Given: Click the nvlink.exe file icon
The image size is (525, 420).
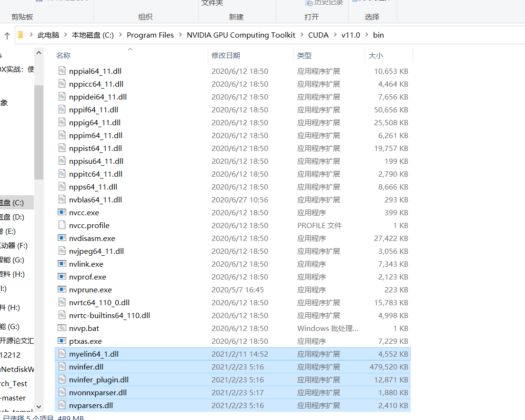Looking at the screenshot, I should 62,264.
